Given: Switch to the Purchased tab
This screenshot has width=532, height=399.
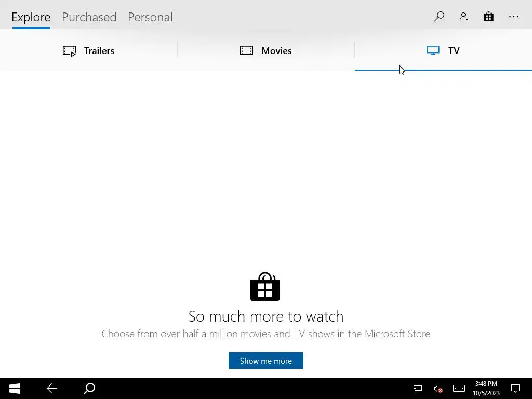Looking at the screenshot, I should (x=89, y=17).
